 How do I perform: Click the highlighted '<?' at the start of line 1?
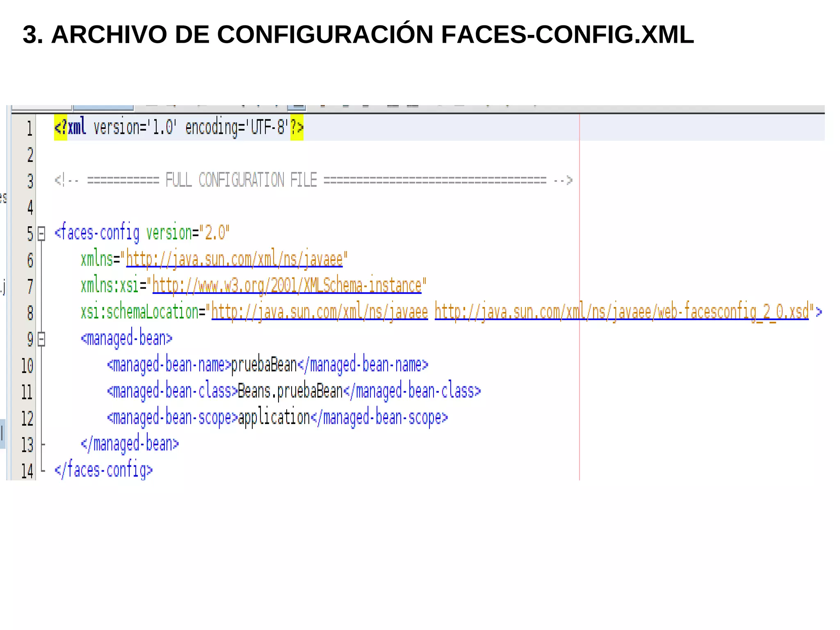(x=61, y=128)
